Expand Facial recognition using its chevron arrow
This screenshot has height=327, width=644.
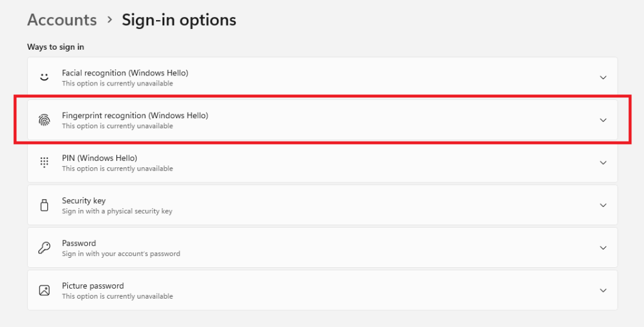[x=603, y=77]
